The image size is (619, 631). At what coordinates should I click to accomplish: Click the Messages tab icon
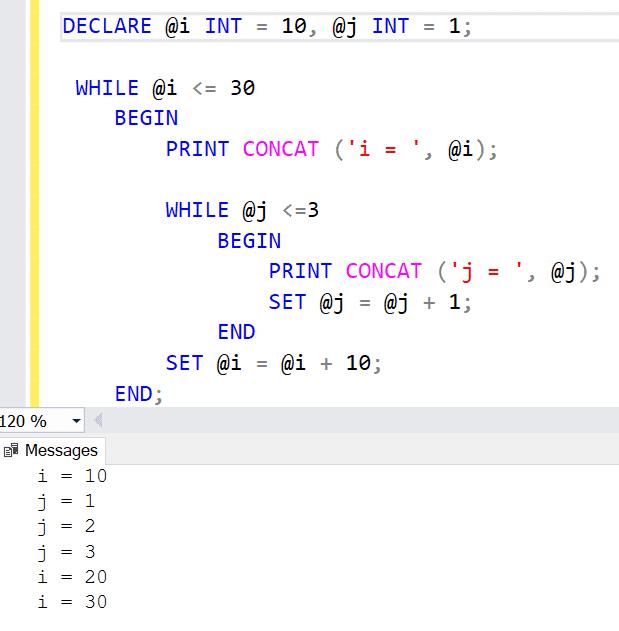(x=11, y=450)
